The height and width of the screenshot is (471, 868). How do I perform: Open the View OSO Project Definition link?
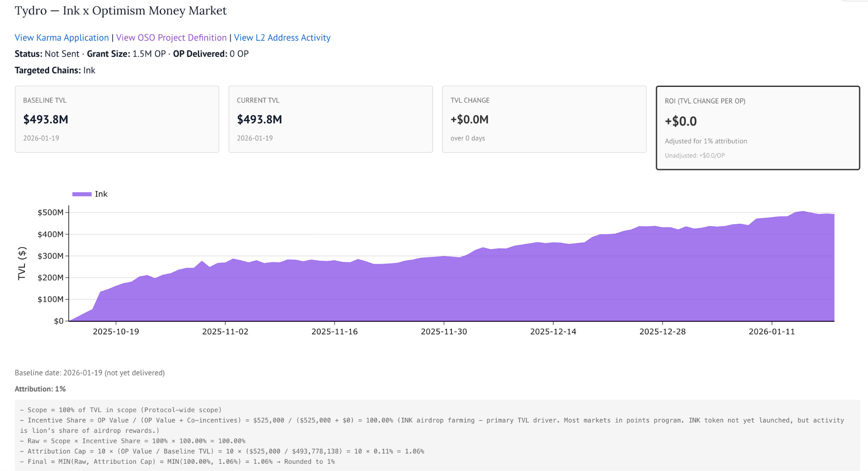coord(171,37)
